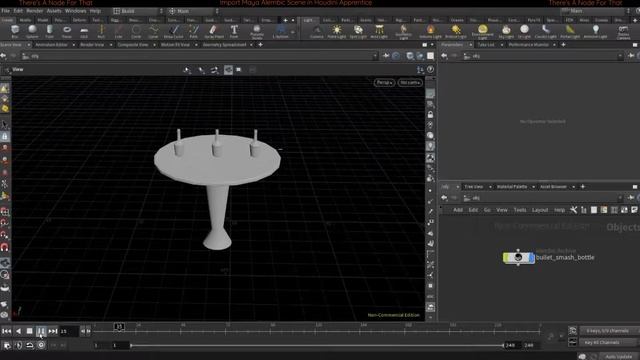
Task: Add an Area Light from shelf
Action: (379, 31)
